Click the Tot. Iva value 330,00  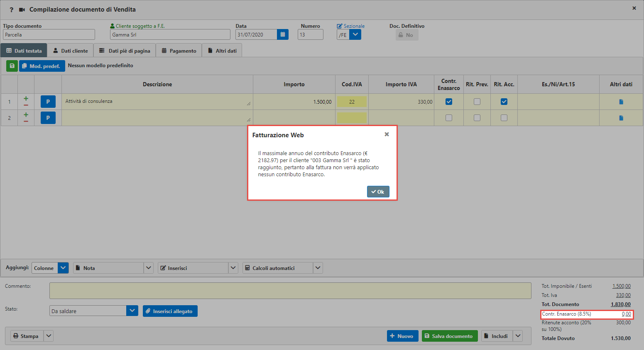(x=623, y=295)
